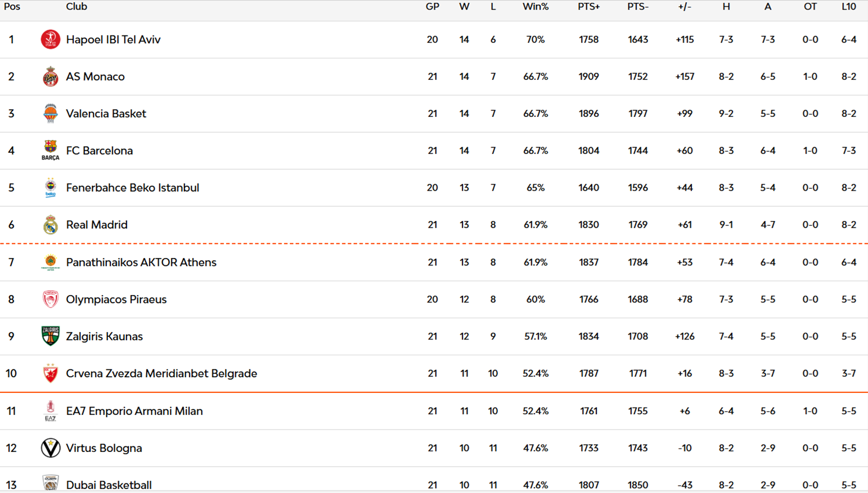The width and height of the screenshot is (868, 493).
Task: Click the Pos column header
Action: (12, 7)
